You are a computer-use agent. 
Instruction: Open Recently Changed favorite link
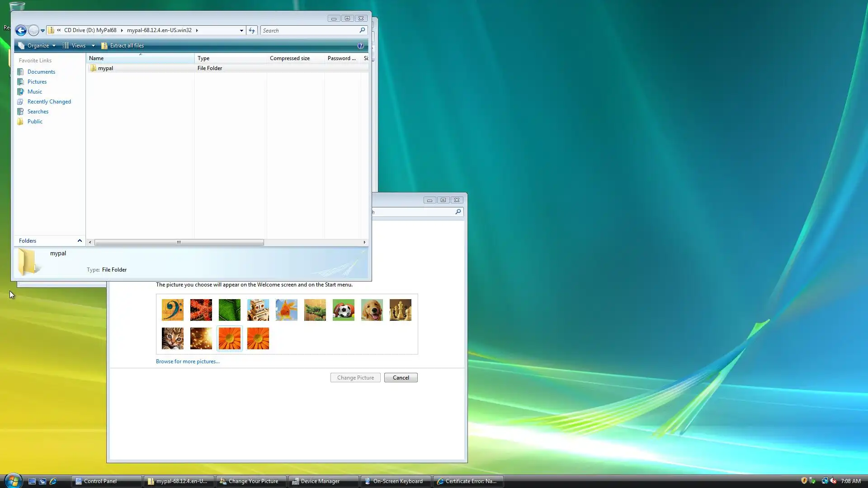(x=49, y=102)
